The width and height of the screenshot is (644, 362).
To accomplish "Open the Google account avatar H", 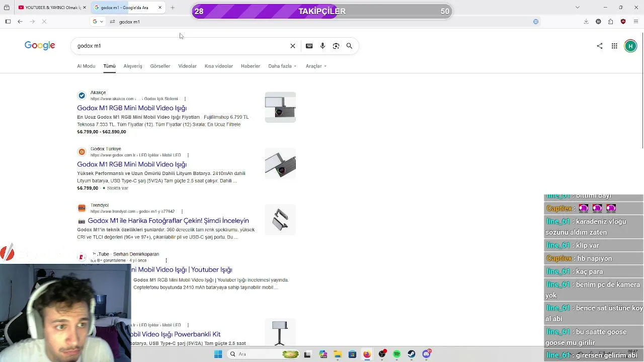I will coord(630,46).
